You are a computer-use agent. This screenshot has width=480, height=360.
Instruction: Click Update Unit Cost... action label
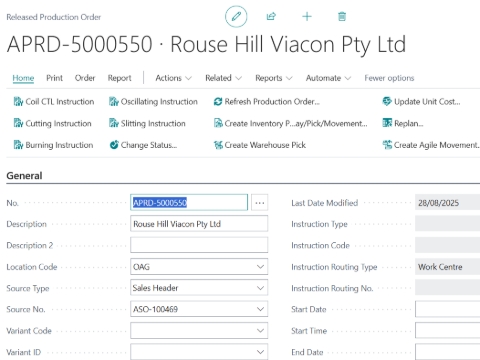[427, 101]
